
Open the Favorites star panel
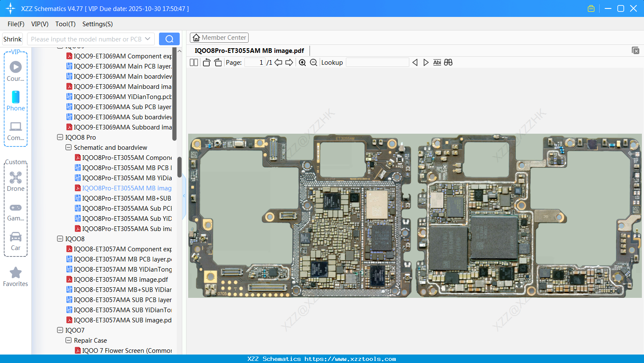[15, 277]
